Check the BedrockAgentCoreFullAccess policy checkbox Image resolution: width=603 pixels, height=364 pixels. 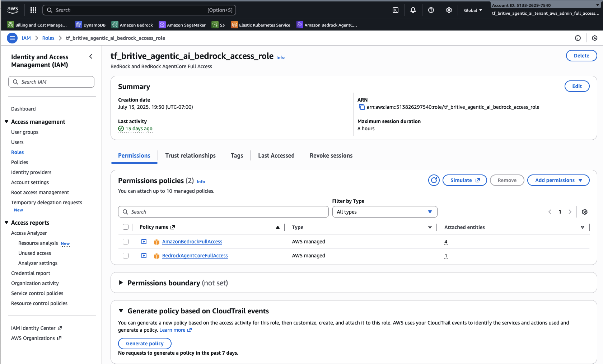[x=126, y=256]
